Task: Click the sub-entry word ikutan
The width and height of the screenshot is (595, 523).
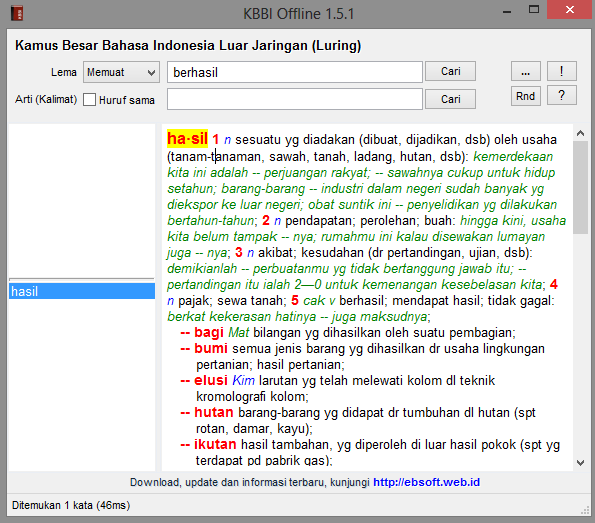Action: coord(215,444)
